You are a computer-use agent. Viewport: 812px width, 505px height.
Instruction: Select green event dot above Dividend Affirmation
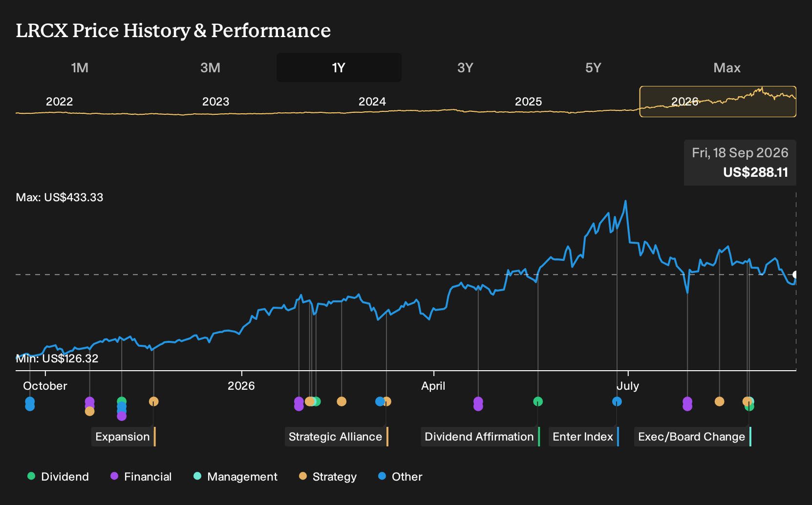pyautogui.click(x=538, y=401)
